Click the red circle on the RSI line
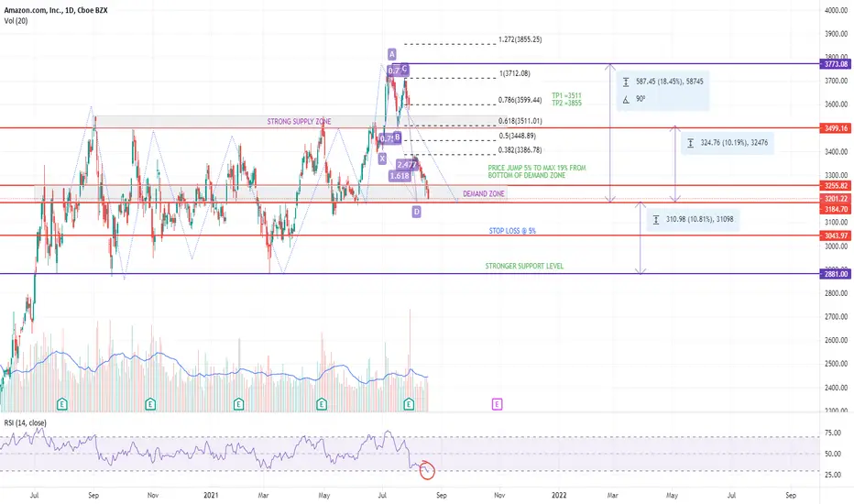The width and height of the screenshot is (854, 504). [x=427, y=471]
